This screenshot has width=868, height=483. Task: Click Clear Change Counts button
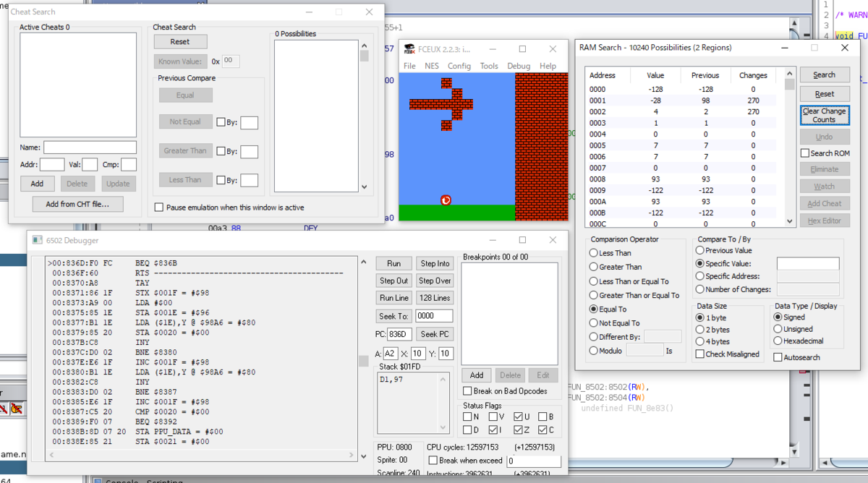coord(824,116)
